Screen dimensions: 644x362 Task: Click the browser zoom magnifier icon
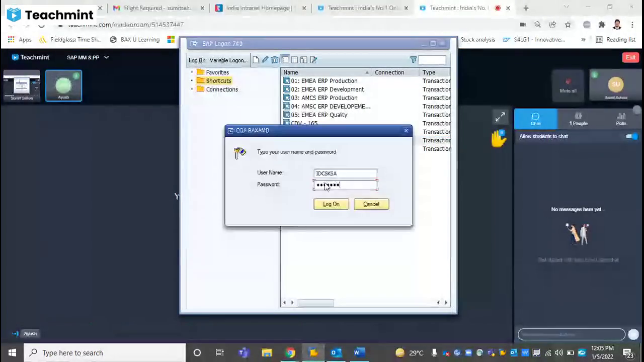[x=537, y=25]
